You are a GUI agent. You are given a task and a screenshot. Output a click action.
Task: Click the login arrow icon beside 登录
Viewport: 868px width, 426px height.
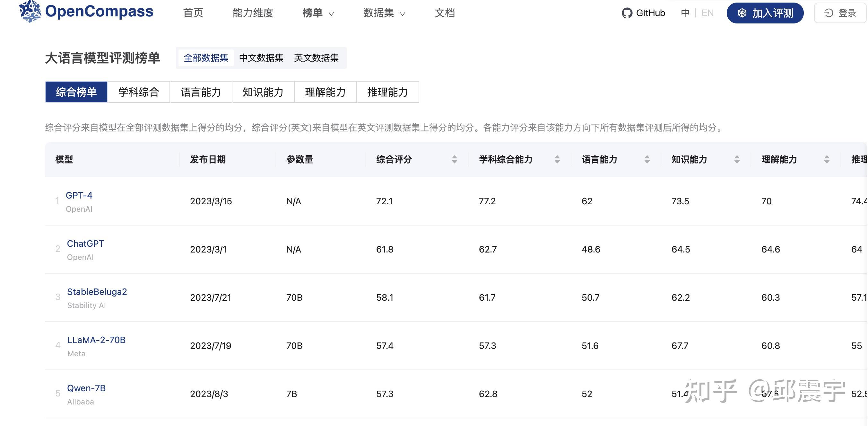828,13
